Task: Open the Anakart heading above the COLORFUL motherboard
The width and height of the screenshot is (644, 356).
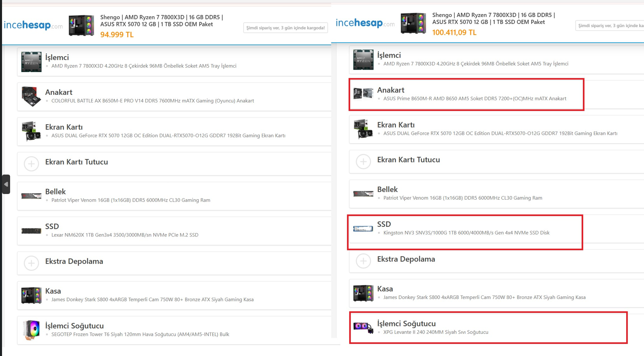Action: pyautogui.click(x=59, y=92)
